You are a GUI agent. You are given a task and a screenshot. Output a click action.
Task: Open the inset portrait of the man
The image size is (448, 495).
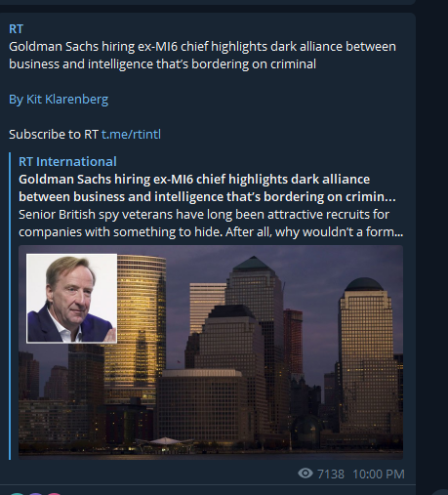71,299
